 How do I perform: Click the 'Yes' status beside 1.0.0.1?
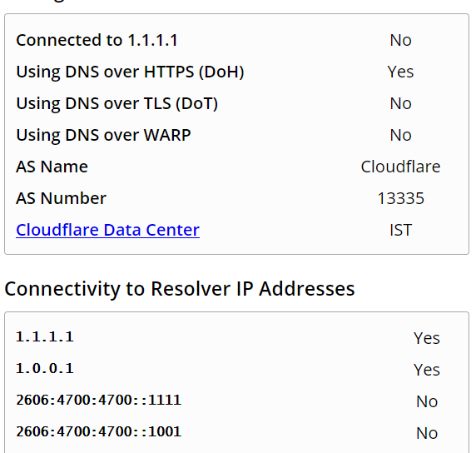(427, 370)
